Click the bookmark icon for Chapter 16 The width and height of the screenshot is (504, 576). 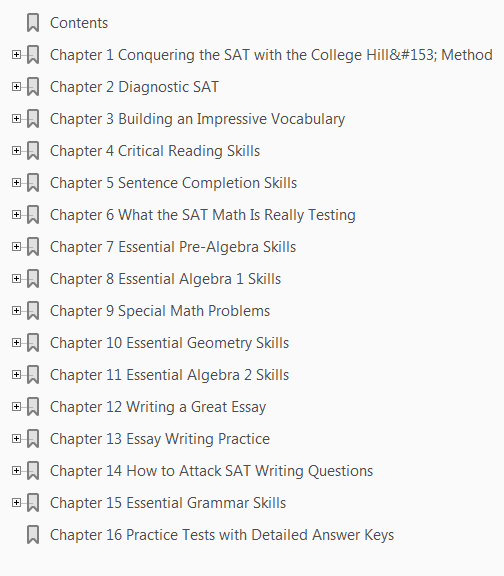coord(33,534)
